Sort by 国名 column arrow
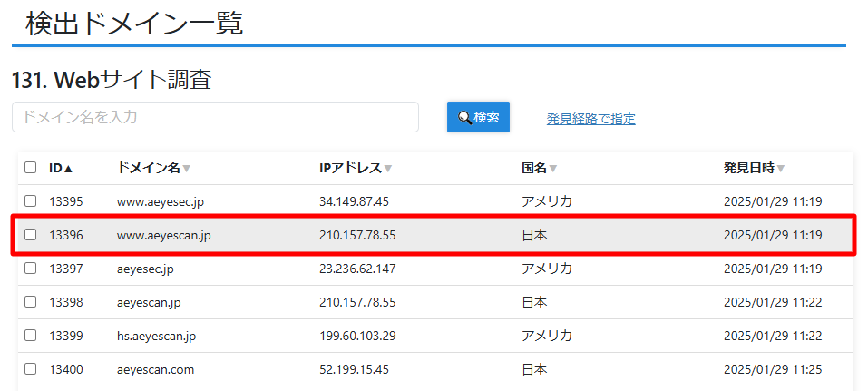Viewport: 868px width, 391px height. pyautogui.click(x=552, y=169)
